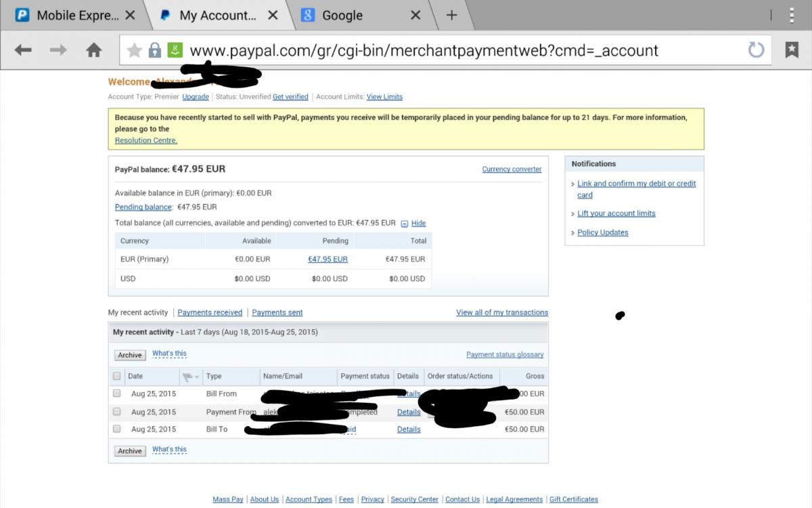Open View all of my transactions

pos(502,312)
